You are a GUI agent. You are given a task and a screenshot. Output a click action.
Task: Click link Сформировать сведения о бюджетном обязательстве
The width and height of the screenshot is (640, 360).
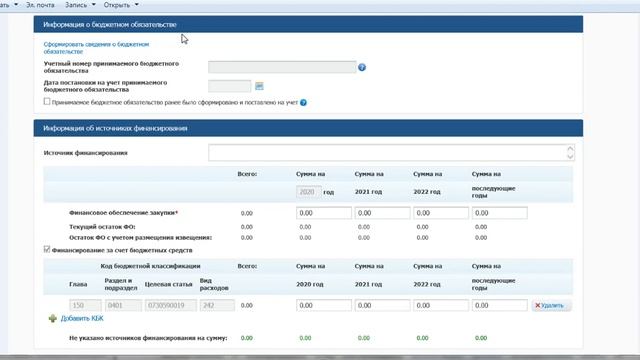[96, 48]
